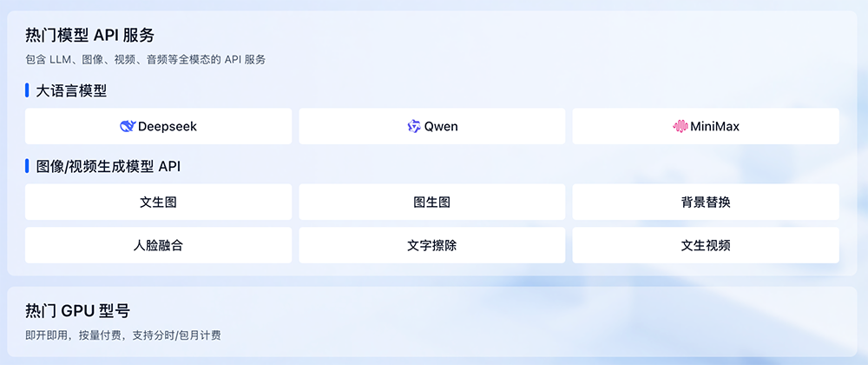The image size is (868, 365).
Task: Click the 热门模型 API 服务 heading
Action: (90, 36)
